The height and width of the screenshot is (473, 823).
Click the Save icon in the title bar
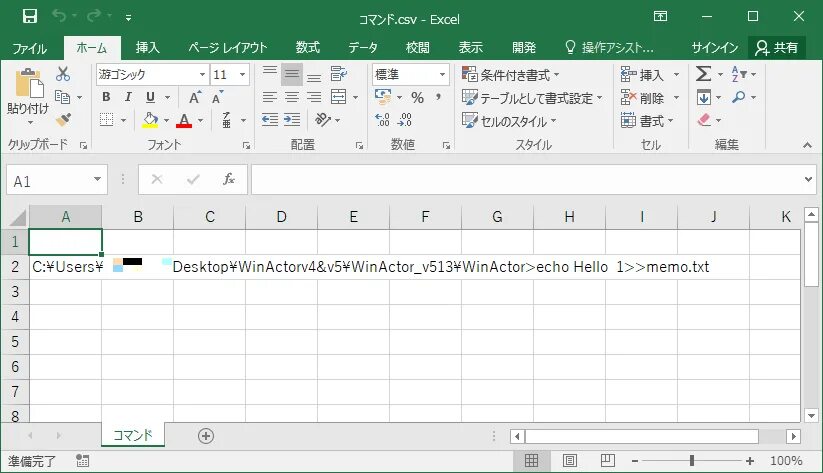[30, 17]
